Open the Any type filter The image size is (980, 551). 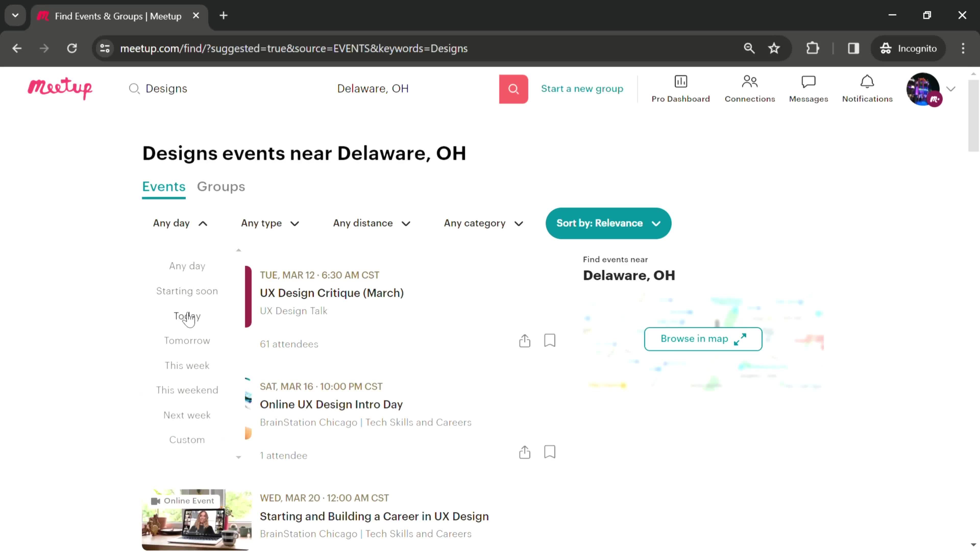coord(270,223)
